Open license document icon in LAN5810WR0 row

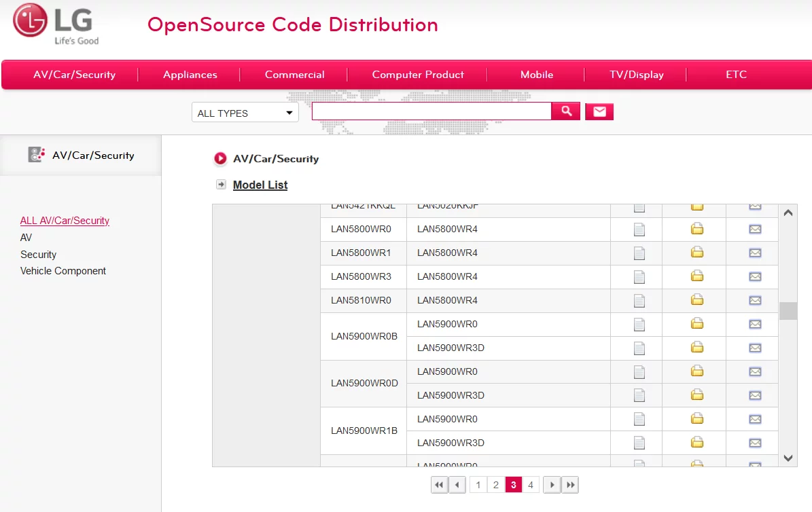pos(639,301)
